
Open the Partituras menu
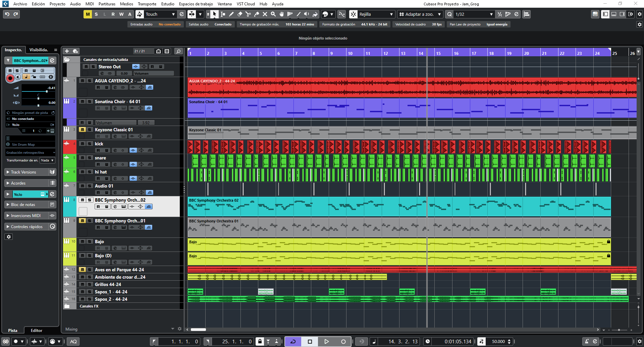107,4
